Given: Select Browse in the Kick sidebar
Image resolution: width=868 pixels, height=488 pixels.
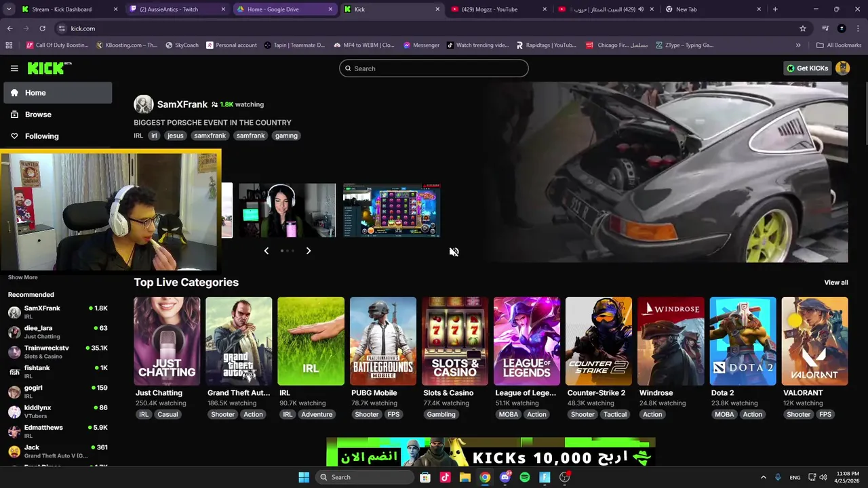Looking at the screenshot, I should [x=58, y=115].
